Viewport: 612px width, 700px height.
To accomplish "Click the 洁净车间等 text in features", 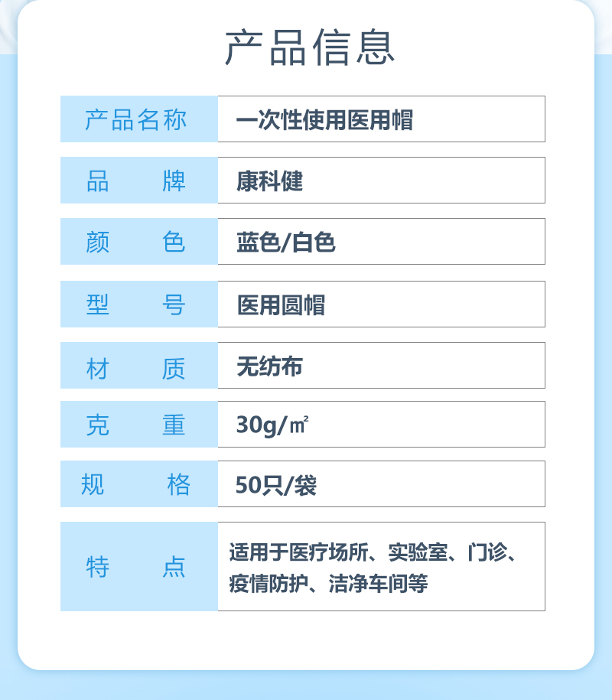I will tap(378, 584).
